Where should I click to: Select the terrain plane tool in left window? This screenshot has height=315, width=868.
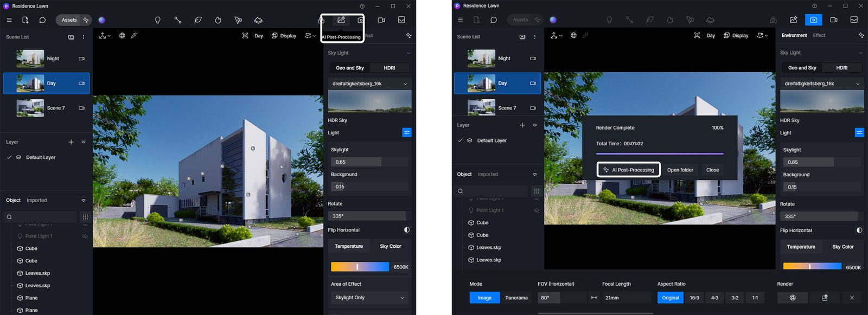[x=258, y=20]
